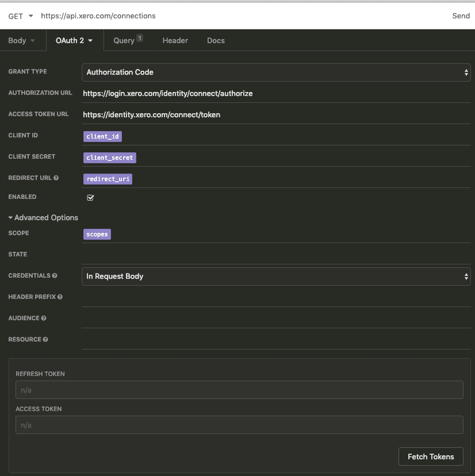Show help for Redirect URL
This screenshot has height=476, width=475.
coord(56,178)
